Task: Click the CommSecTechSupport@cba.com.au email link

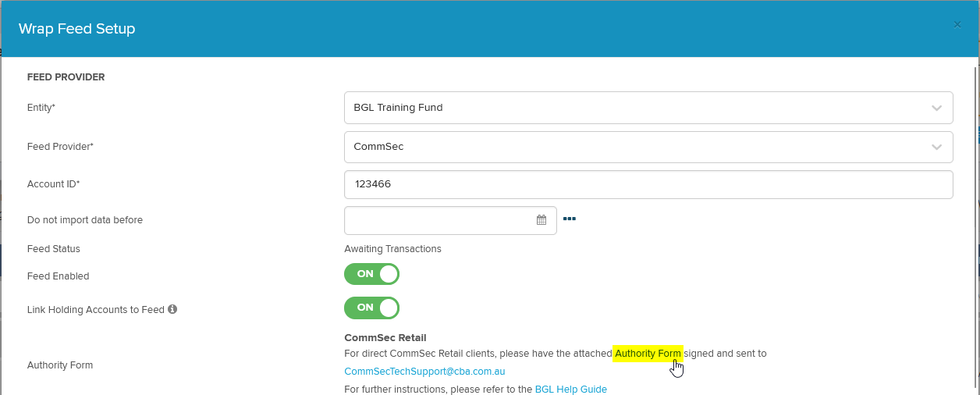Action: (424, 372)
